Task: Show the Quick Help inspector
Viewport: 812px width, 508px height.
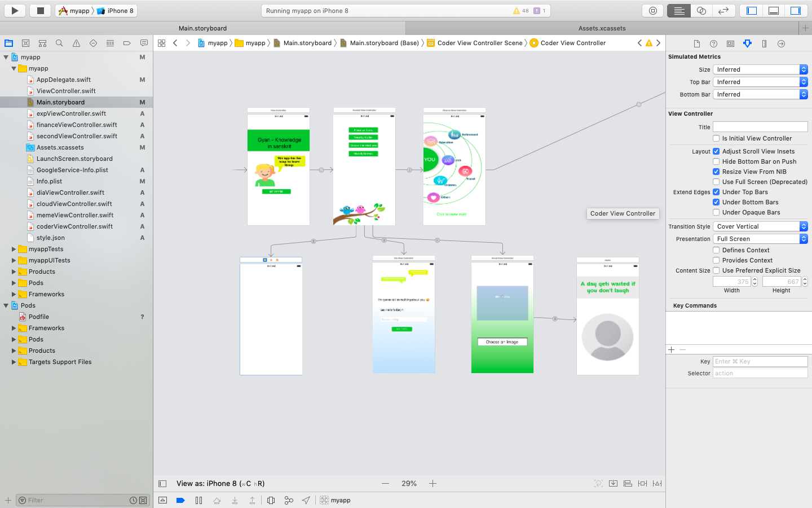Action: (x=713, y=43)
